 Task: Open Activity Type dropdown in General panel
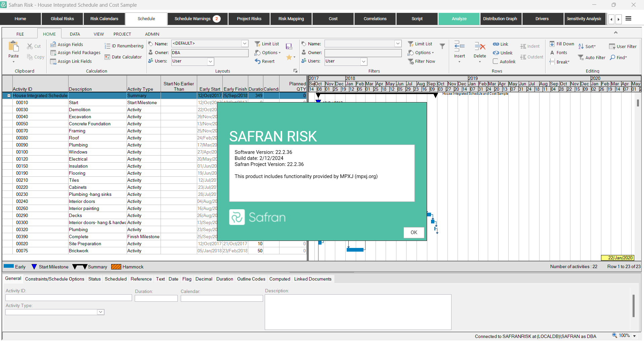tap(100, 312)
